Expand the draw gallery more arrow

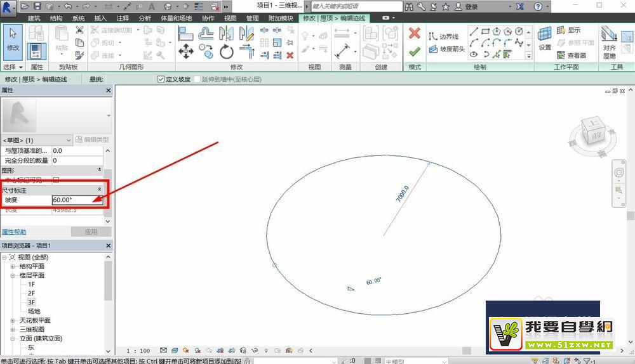coord(528,56)
